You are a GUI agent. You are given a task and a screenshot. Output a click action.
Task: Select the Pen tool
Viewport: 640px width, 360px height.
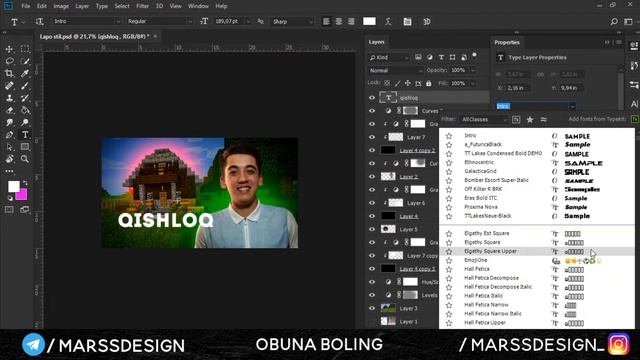pyautogui.click(x=9, y=135)
